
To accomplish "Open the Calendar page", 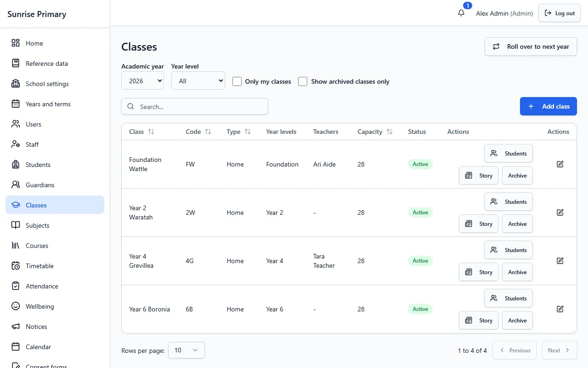I will (55, 347).
